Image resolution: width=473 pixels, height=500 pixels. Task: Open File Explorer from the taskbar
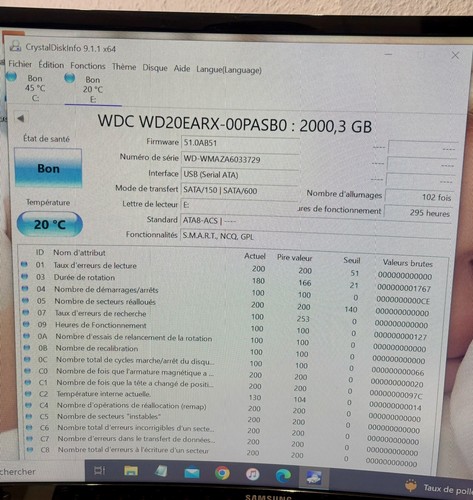click(x=131, y=471)
